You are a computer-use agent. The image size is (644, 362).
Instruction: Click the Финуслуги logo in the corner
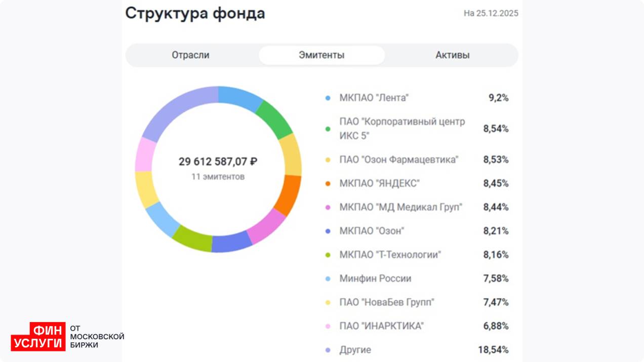tap(38, 337)
